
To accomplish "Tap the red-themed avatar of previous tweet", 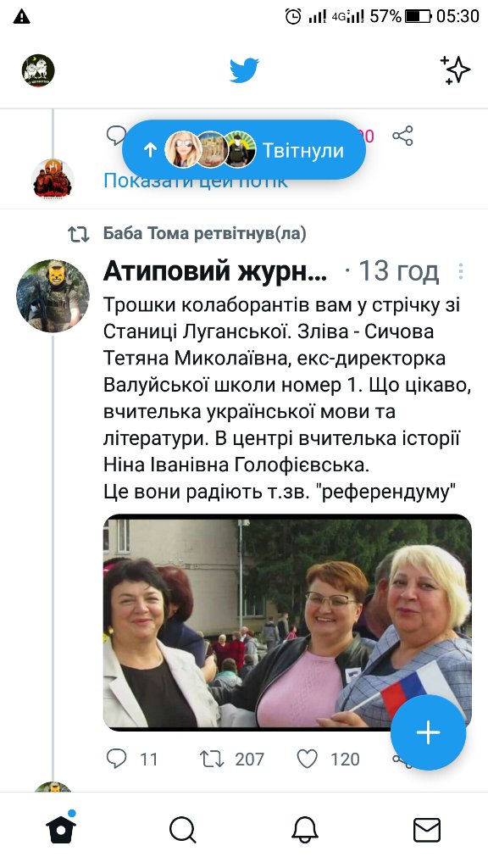I will tap(53, 180).
